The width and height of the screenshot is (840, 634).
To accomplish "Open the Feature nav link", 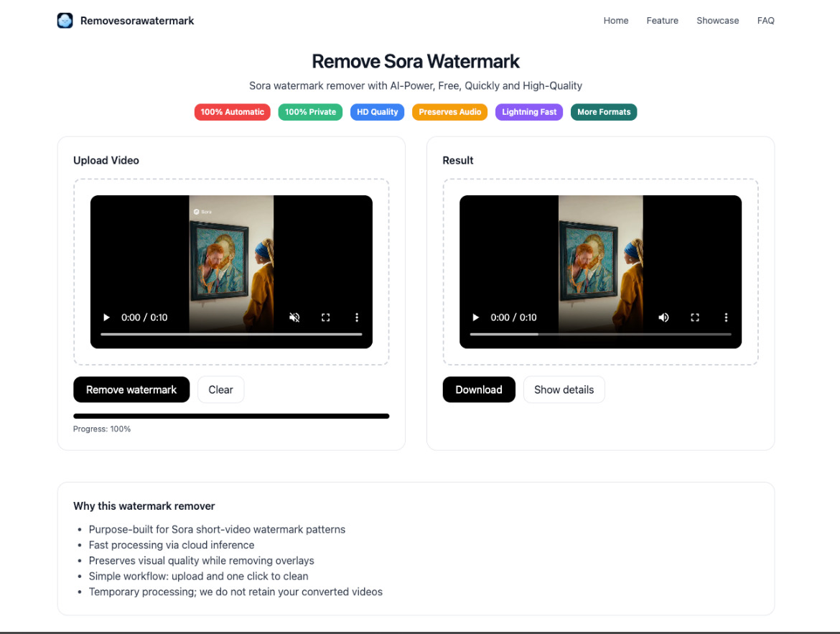I will (x=662, y=21).
